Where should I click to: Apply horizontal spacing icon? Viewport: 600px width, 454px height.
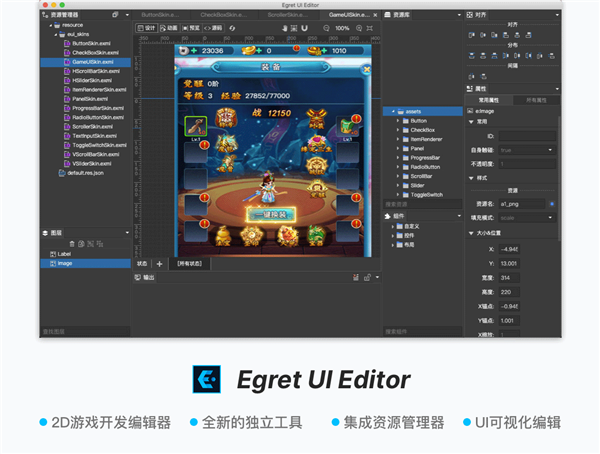pyautogui.click(x=471, y=77)
